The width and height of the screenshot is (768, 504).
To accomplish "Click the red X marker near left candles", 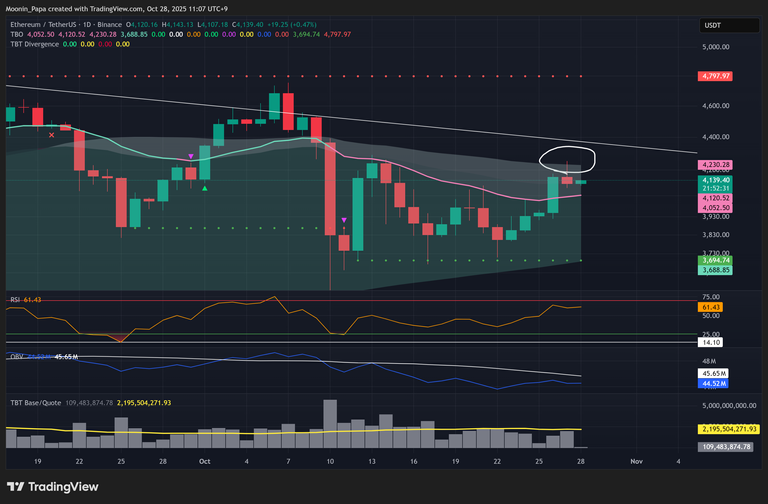I will pyautogui.click(x=52, y=134).
